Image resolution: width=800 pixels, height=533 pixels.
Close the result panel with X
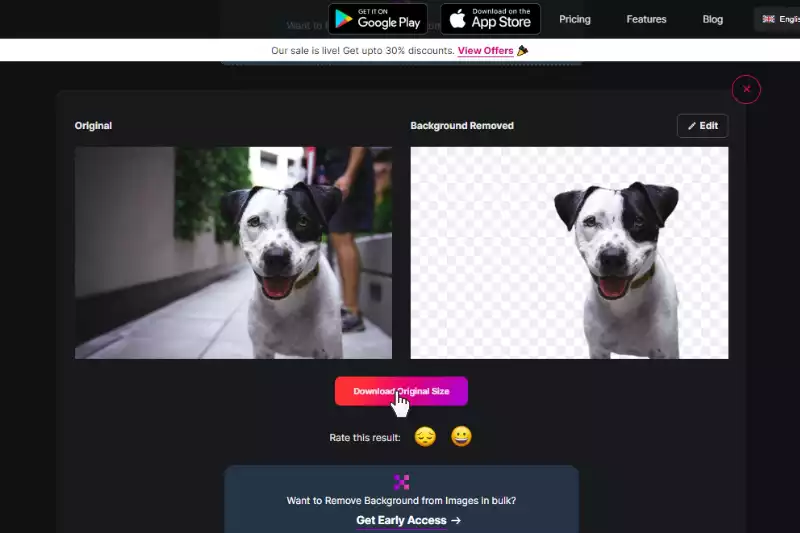746,89
